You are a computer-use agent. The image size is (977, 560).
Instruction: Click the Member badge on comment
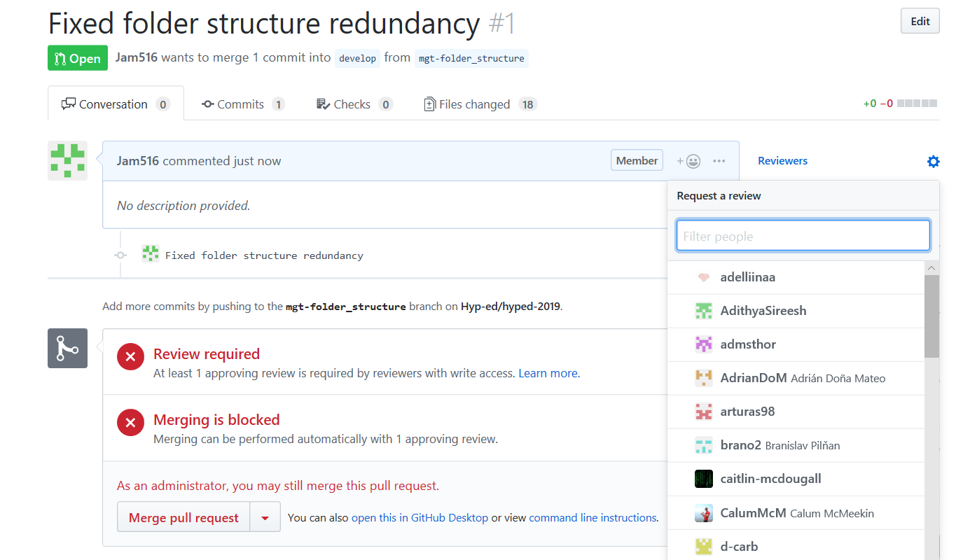pos(637,161)
